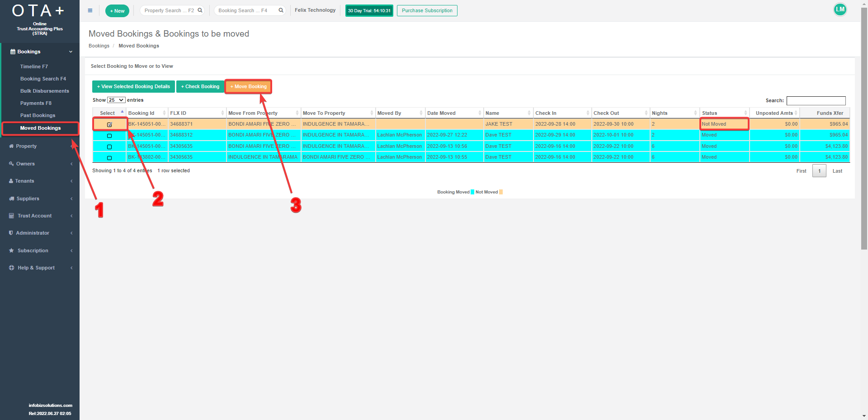The height and width of the screenshot is (420, 868).
Task: Click Purchase Subscription button
Action: click(x=427, y=10)
